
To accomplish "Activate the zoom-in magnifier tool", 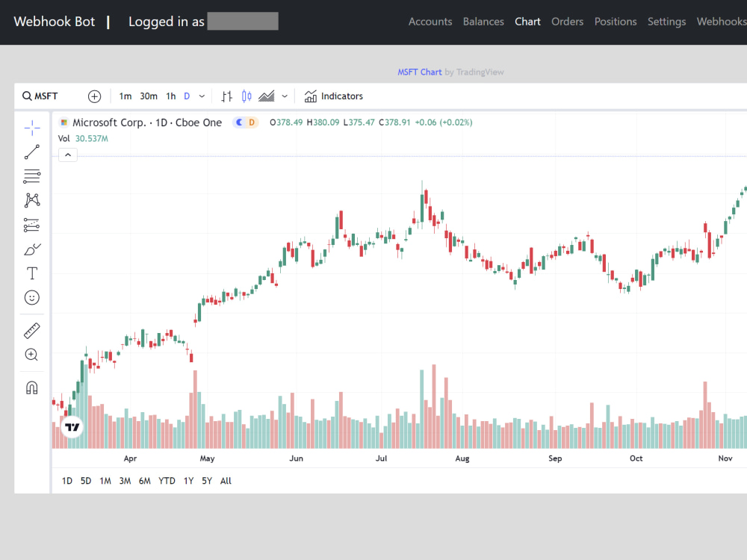I will [x=31, y=355].
